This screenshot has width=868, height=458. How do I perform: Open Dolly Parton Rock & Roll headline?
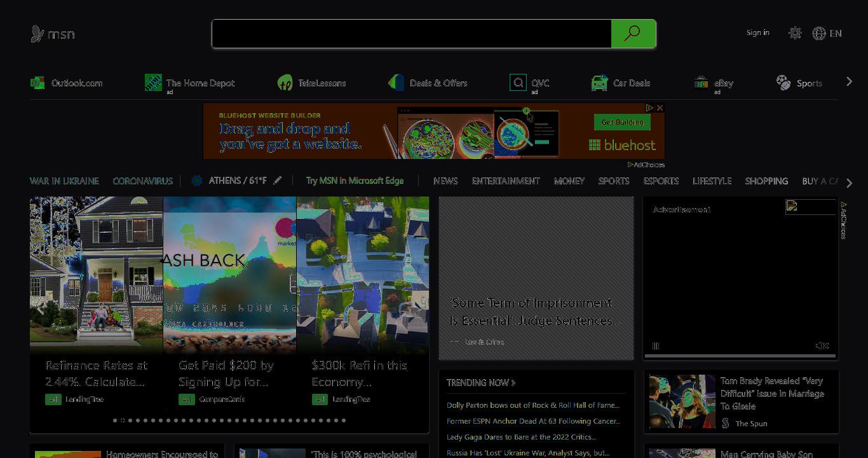click(532, 405)
